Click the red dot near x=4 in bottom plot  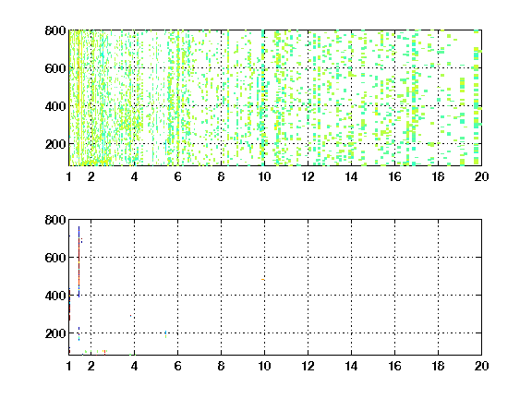(x=130, y=316)
